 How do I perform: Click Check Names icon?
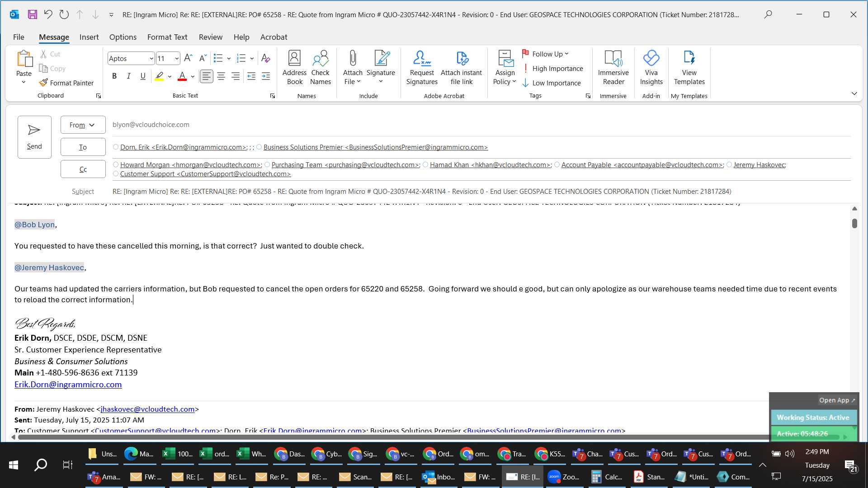pos(321,68)
